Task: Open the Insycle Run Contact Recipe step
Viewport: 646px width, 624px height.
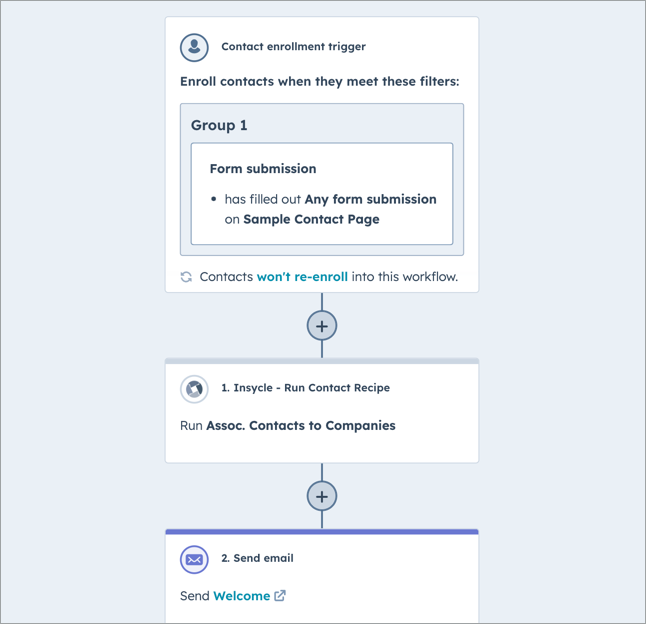Action: point(305,388)
